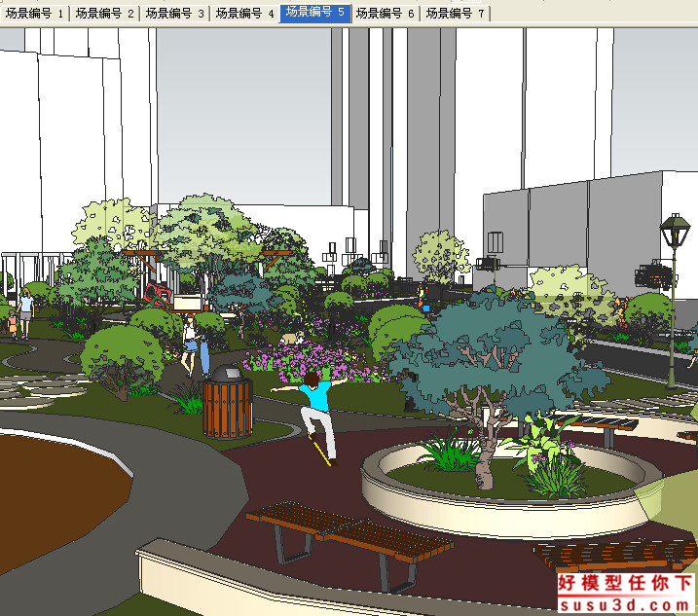
Task: Select the street lamp post
Action: click(674, 302)
